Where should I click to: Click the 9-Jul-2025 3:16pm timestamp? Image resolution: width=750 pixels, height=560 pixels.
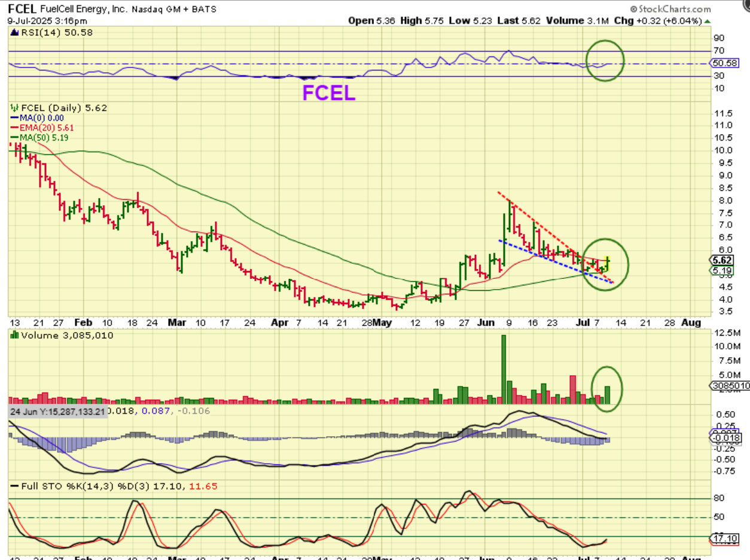[x=47, y=20]
